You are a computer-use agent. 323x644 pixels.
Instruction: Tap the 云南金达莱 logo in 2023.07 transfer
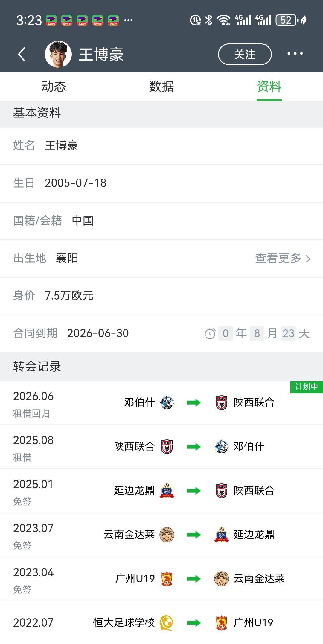tap(167, 535)
